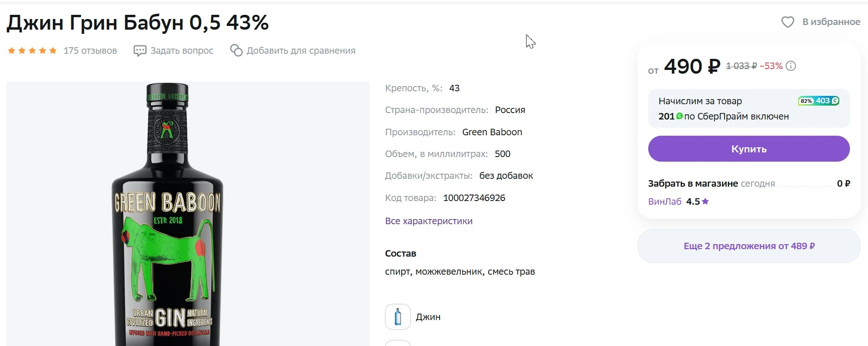Click Задать вопрос link
This screenshot has width=868, height=346.
pyautogui.click(x=182, y=50)
